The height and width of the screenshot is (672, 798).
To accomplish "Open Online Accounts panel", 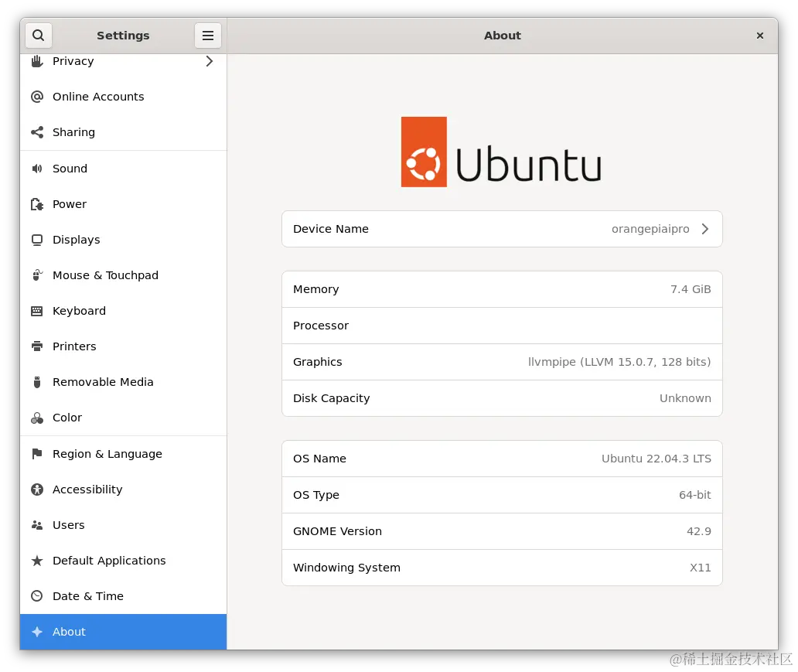I will 123,97.
